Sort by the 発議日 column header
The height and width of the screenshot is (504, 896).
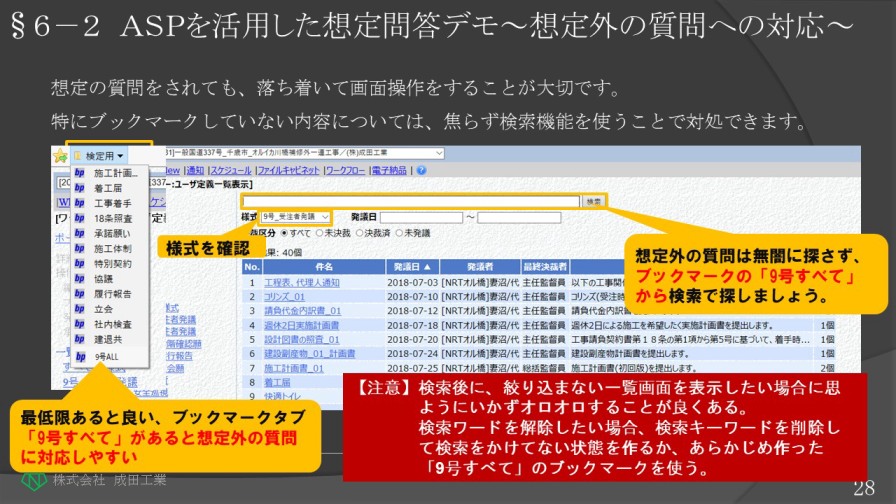point(413,267)
